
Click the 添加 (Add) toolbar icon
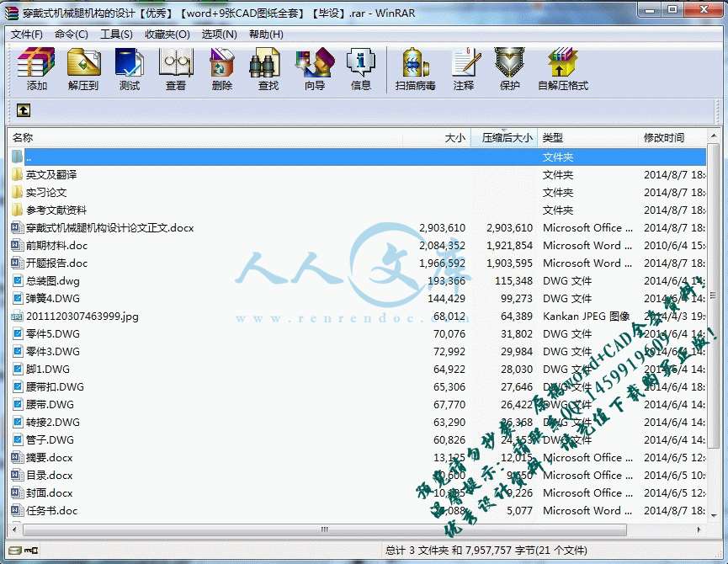[36, 69]
